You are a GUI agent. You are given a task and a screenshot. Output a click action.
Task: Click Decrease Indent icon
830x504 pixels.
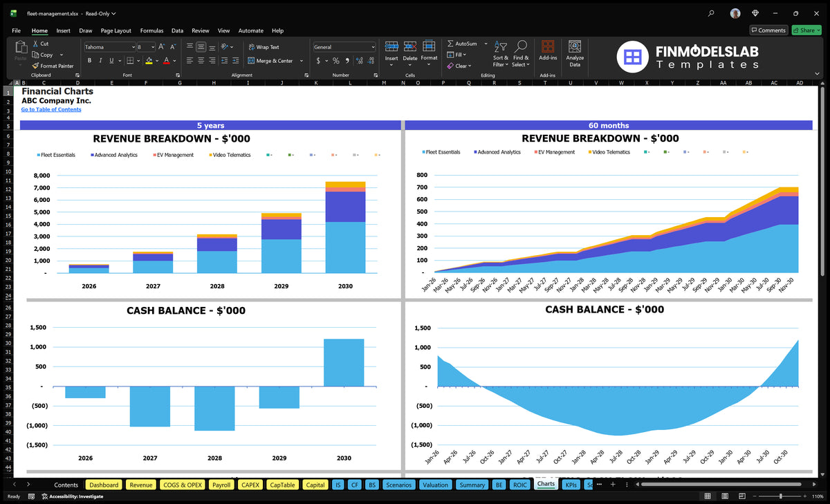point(225,61)
